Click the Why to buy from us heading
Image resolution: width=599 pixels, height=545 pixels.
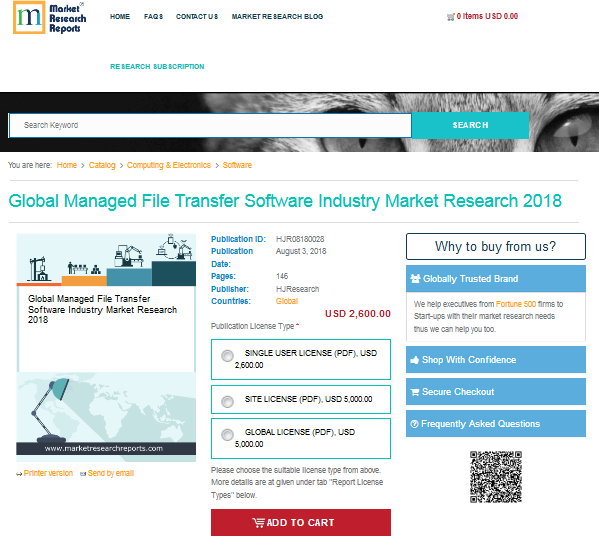[495, 247]
